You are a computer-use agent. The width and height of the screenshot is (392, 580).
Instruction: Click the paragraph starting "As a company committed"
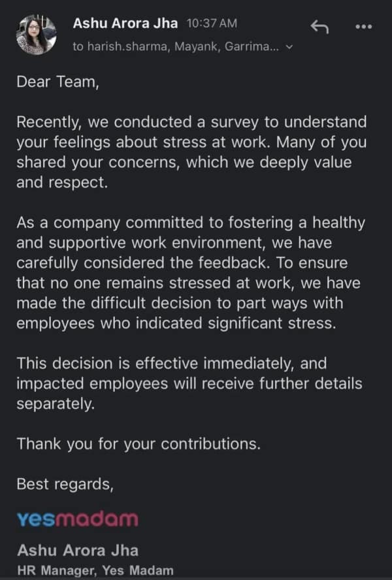click(190, 272)
